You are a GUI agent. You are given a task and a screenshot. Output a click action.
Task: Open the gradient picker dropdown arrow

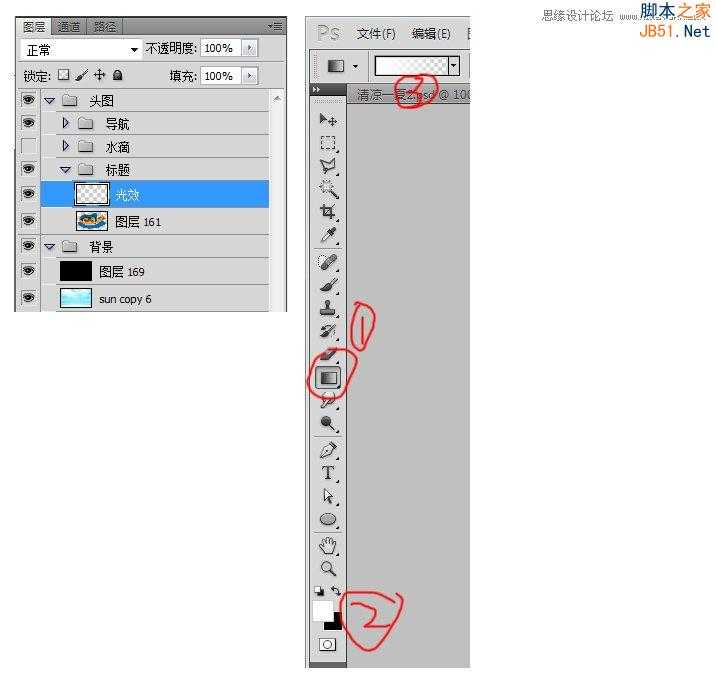[453, 66]
